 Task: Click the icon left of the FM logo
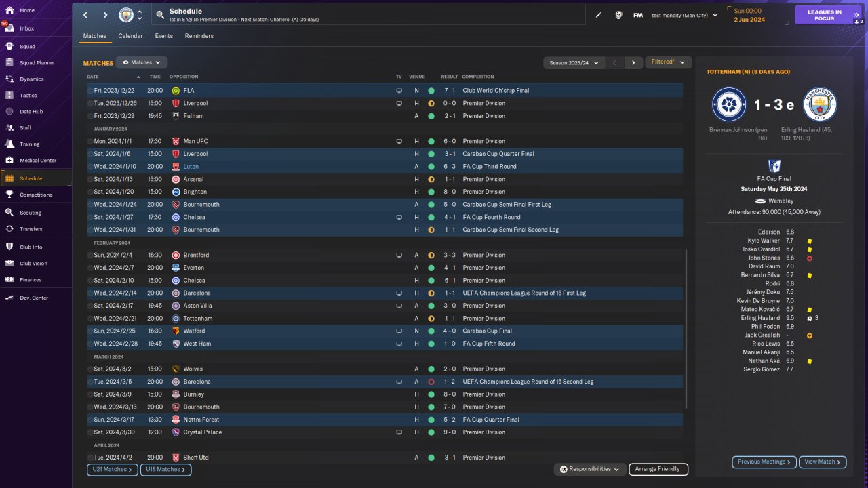pos(618,15)
